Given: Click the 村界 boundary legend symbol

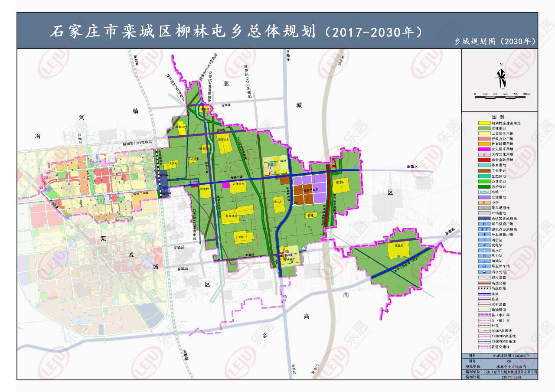Looking at the screenshot, I should click(484, 326).
